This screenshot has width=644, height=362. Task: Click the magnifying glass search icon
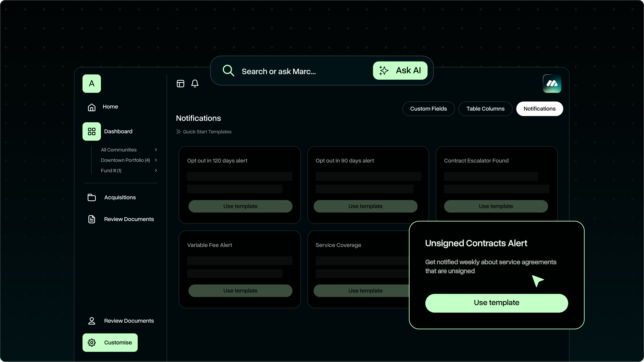(228, 71)
